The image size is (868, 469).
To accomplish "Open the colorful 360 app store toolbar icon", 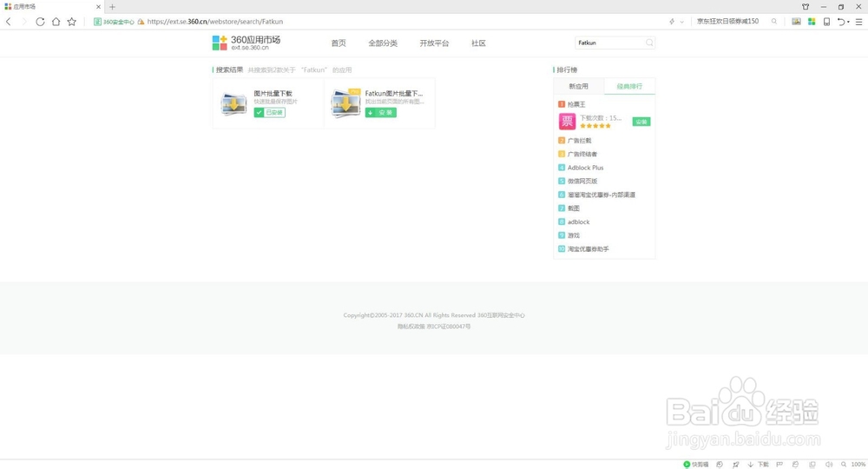I will [812, 22].
